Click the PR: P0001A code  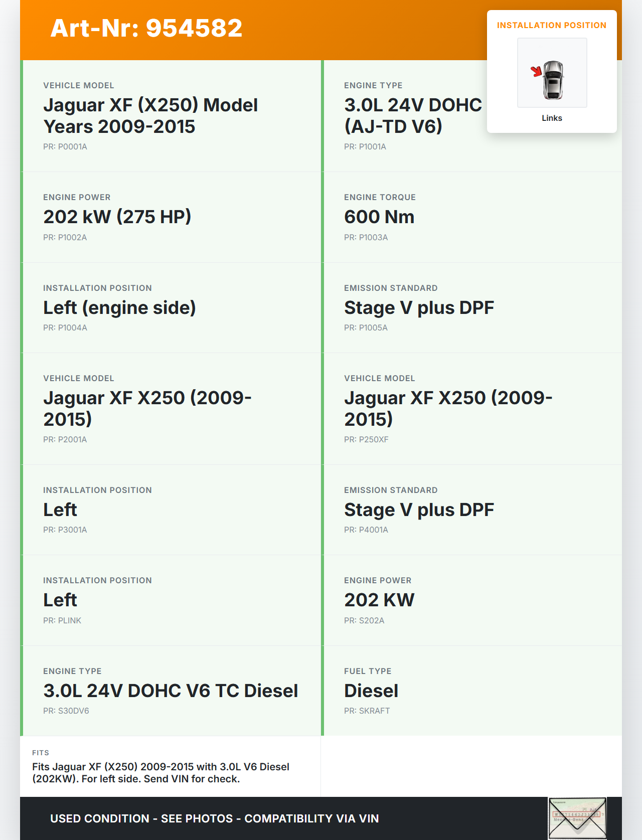(65, 147)
